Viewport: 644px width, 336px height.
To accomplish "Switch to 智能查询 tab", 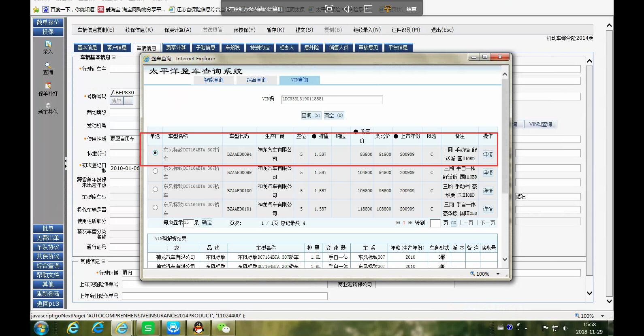I will (x=213, y=80).
